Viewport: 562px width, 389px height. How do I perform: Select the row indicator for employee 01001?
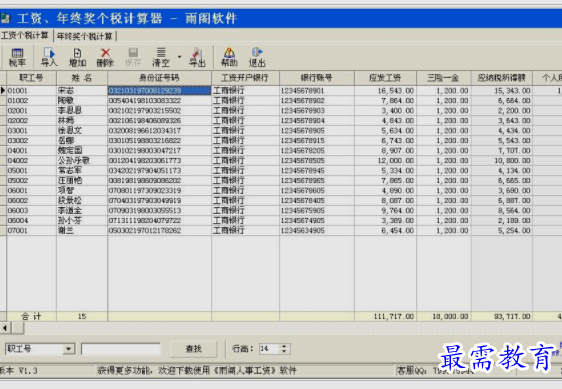tap(3, 91)
